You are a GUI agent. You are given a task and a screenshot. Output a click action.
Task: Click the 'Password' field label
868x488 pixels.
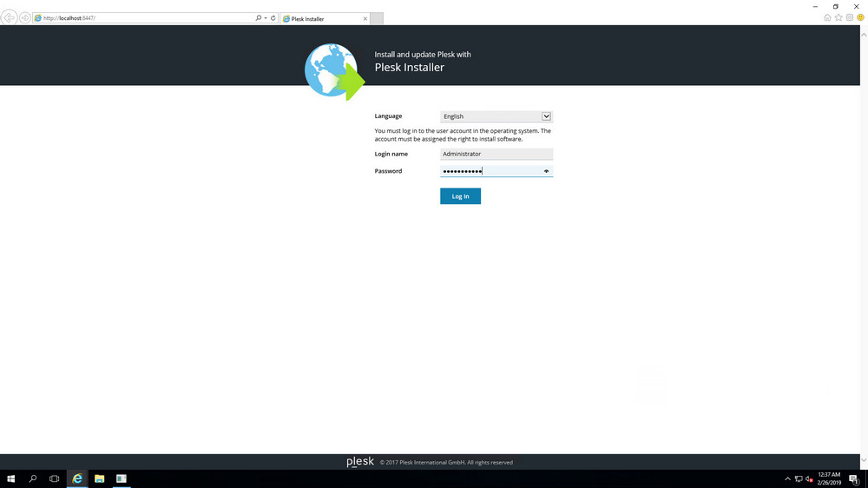(388, 171)
